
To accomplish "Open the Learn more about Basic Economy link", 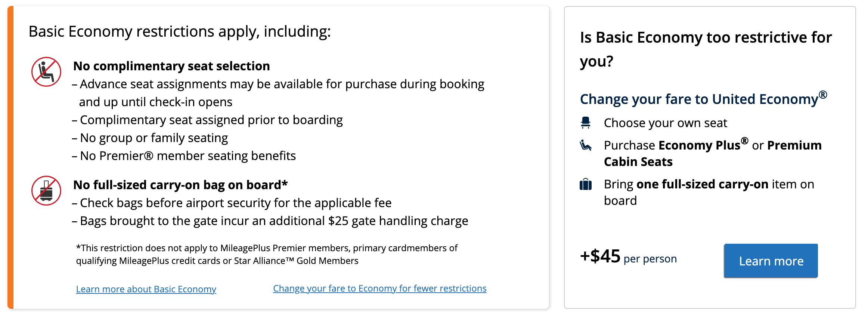I will (x=146, y=289).
